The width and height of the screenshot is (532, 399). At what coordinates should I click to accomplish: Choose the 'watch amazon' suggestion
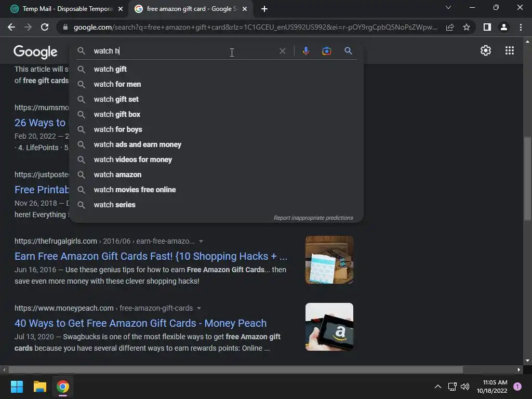coord(217,175)
